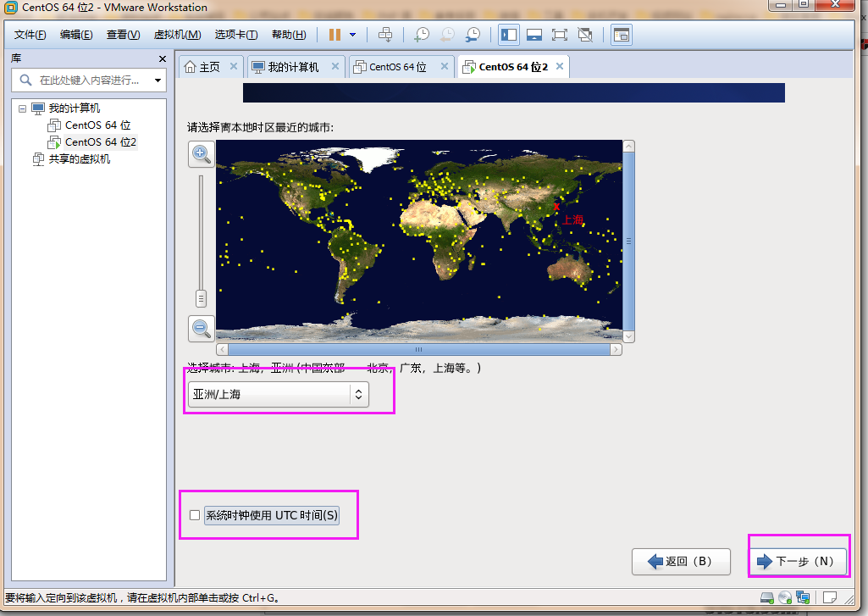Screen dimensions: 868x616
Task: Open the snapshot manager icon
Action: coord(473,35)
